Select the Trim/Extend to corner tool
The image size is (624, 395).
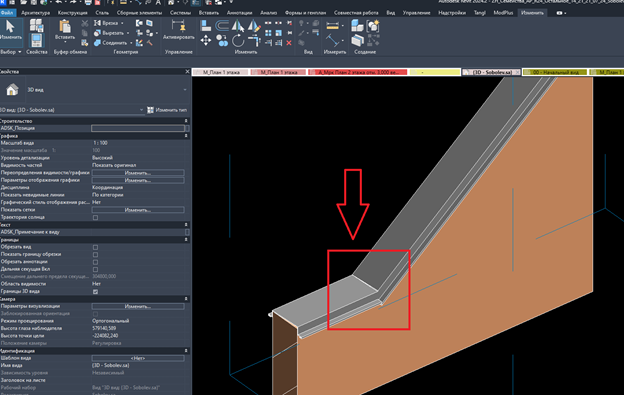tap(254, 40)
